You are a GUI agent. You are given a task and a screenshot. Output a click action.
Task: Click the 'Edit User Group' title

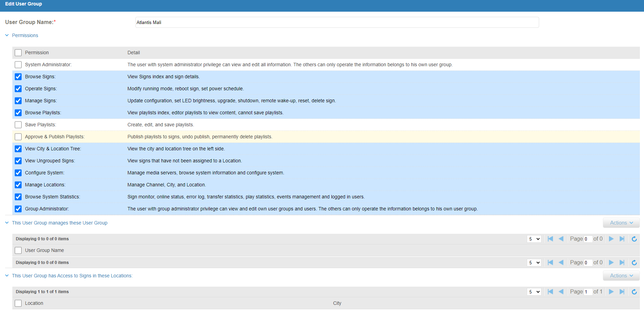coord(24,4)
